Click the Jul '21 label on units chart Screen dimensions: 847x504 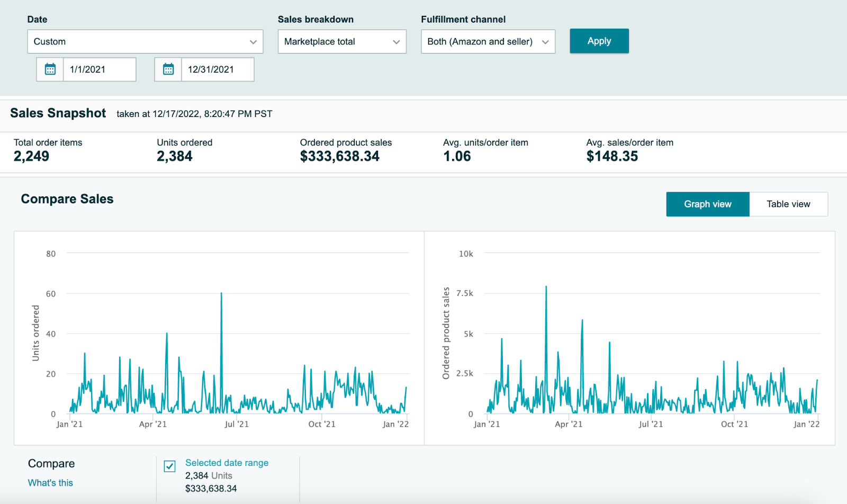click(237, 424)
